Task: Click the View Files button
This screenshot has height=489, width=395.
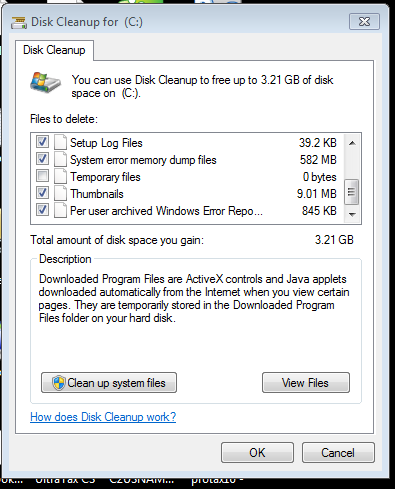Action: [306, 383]
